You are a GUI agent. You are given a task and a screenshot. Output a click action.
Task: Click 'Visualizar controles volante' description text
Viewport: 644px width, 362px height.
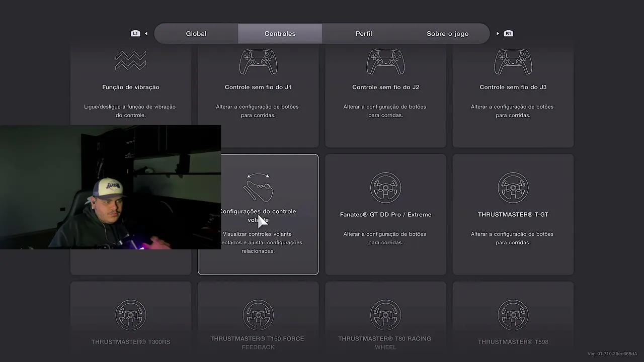click(261, 242)
